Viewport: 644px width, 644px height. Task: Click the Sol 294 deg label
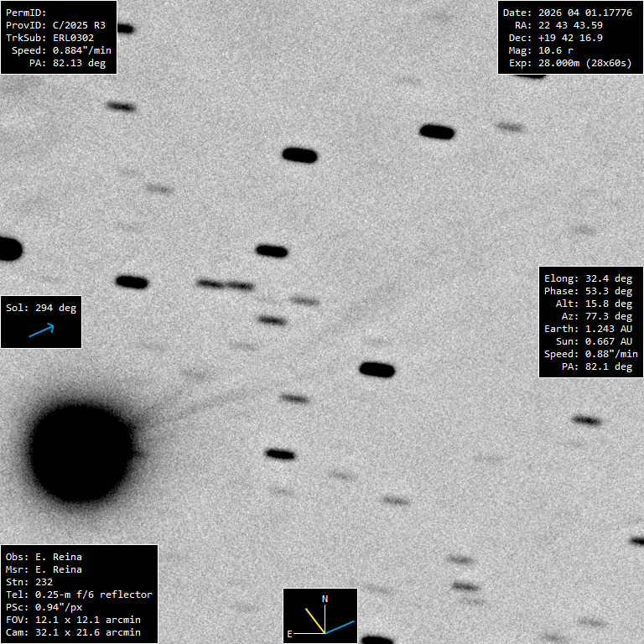pos(41,308)
